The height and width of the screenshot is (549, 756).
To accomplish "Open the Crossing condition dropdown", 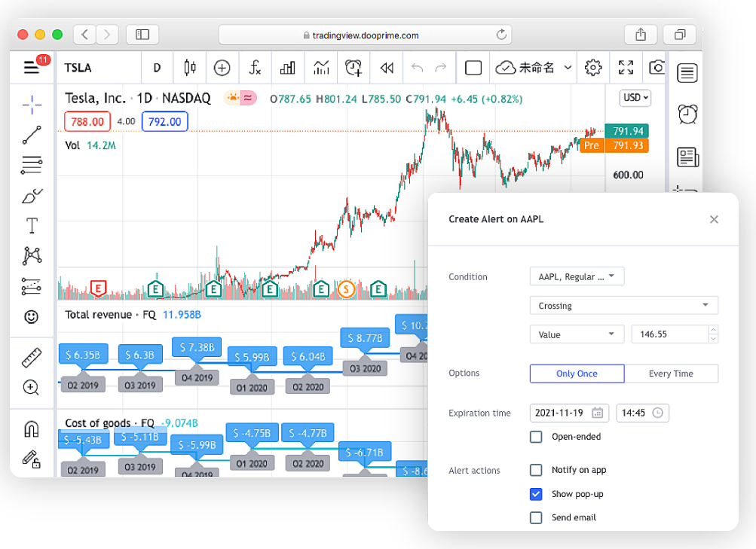I will tap(624, 305).
